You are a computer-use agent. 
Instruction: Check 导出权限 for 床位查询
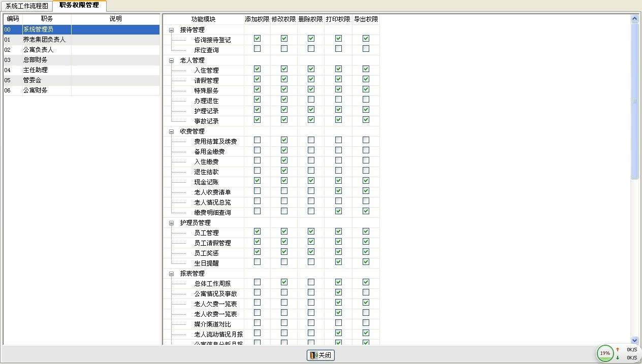coord(366,49)
